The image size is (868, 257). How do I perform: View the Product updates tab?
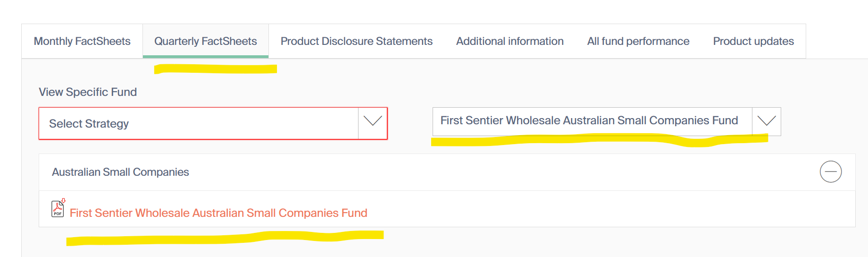click(x=753, y=42)
